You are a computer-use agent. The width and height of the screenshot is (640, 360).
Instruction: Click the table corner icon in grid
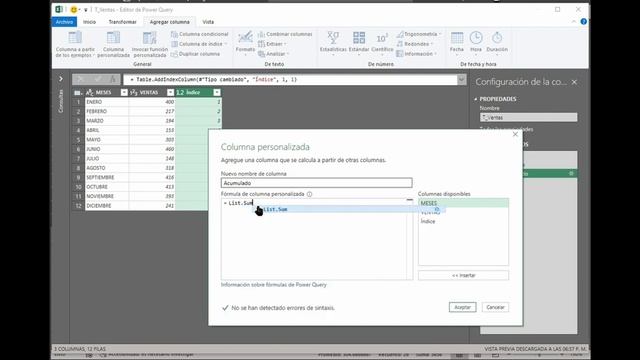78,93
